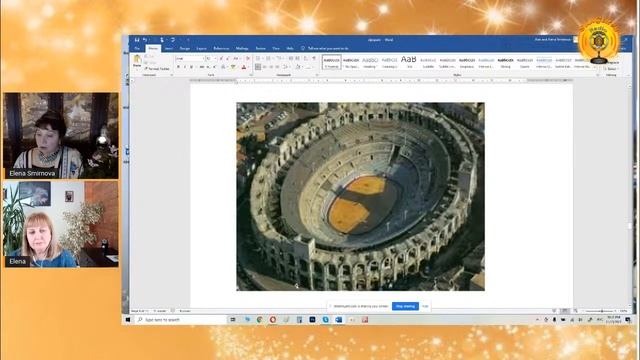The height and width of the screenshot is (360, 640).
Task: Click the 'Type here to search' taskbar box
Action: [180, 320]
